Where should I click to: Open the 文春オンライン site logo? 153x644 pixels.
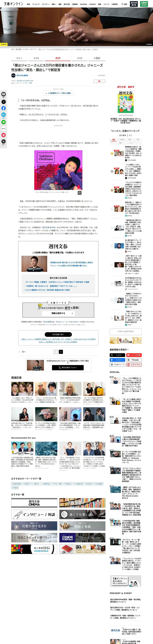(x=13, y=4)
